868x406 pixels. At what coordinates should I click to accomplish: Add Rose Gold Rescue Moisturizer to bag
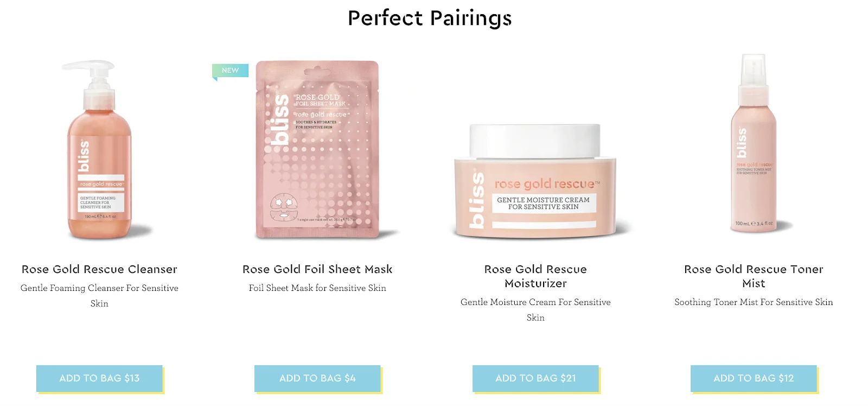point(535,378)
